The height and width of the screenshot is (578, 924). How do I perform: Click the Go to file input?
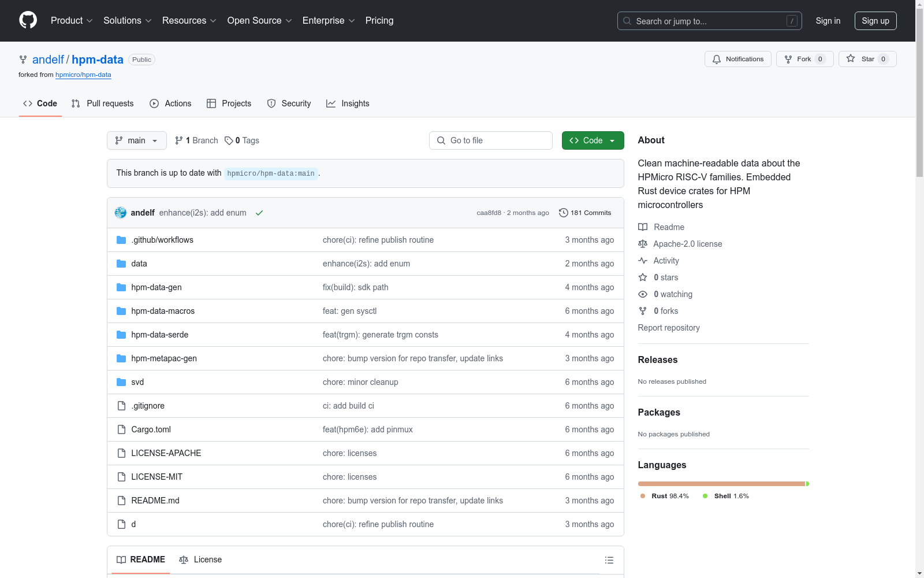tap(491, 140)
